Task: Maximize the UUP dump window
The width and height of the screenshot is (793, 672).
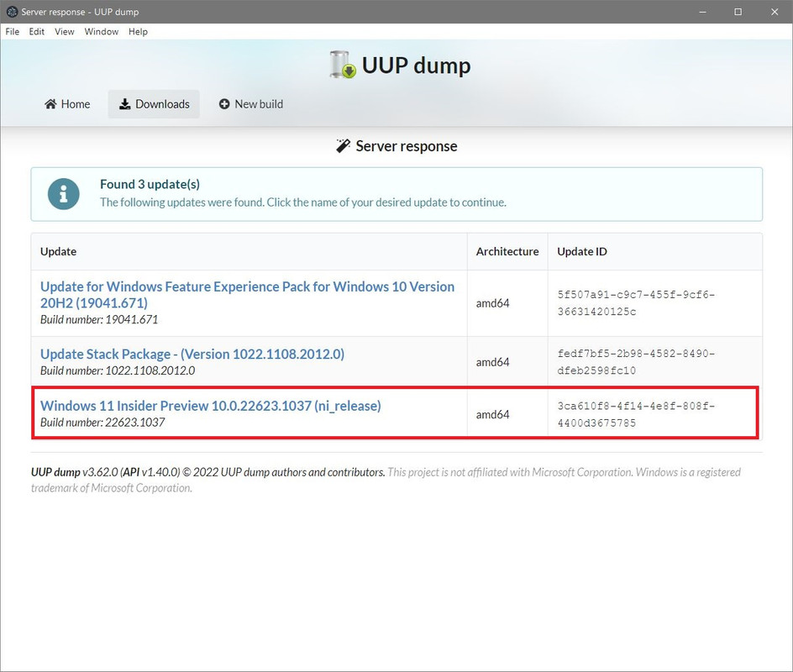Action: [x=738, y=12]
